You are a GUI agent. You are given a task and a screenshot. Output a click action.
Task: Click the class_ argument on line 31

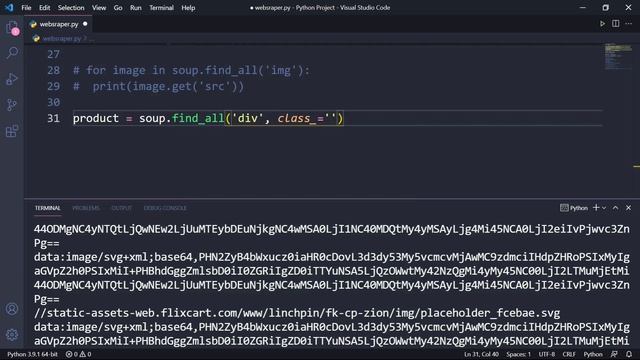(x=297, y=118)
